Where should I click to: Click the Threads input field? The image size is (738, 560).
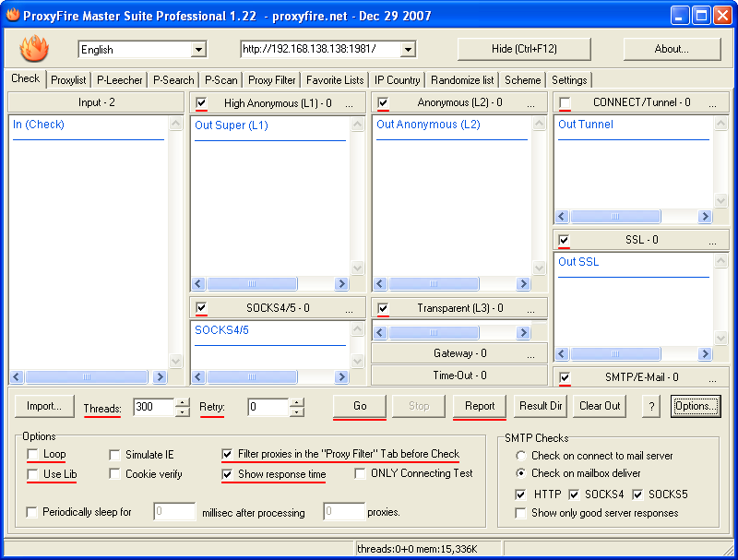click(152, 407)
